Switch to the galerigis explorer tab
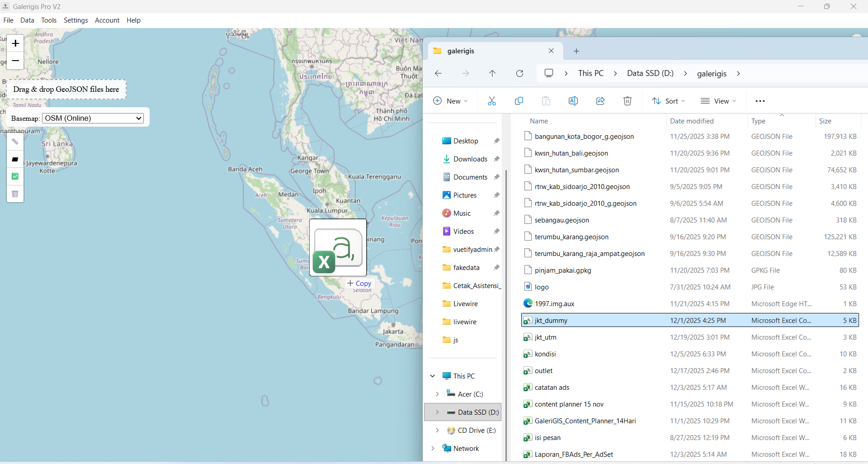This screenshot has height=464, width=868. [x=459, y=51]
